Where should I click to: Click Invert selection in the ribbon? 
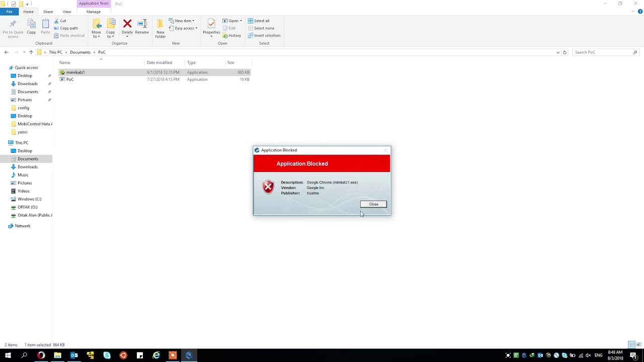(x=264, y=36)
